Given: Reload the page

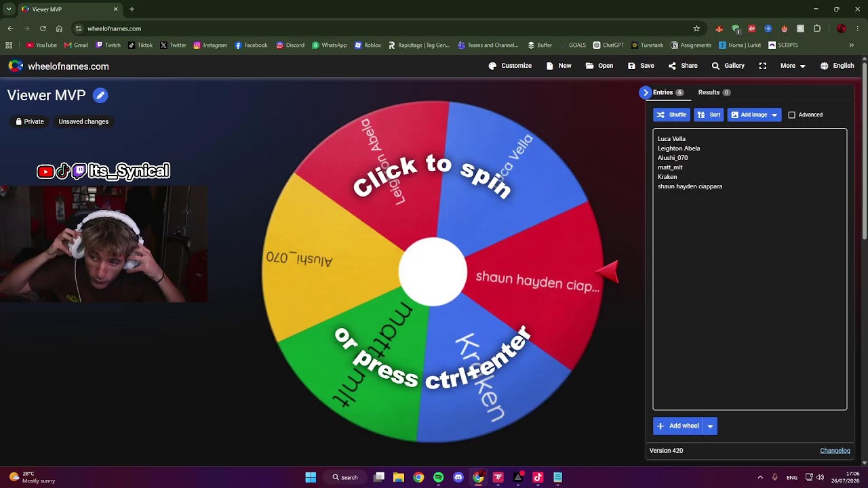Looking at the screenshot, I should 43,28.
